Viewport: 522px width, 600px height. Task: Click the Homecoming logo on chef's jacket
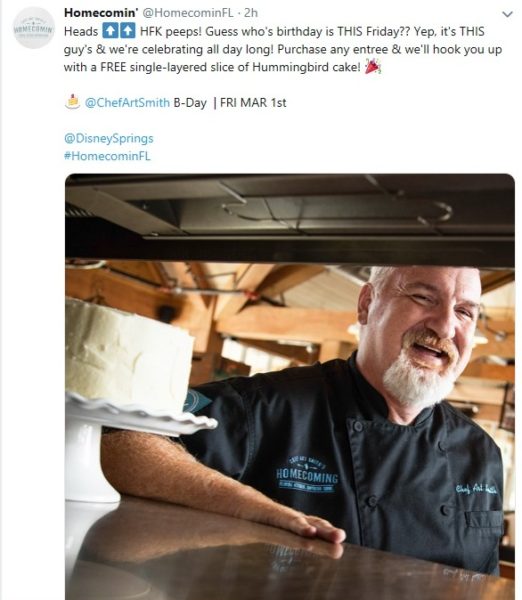pos(307,474)
